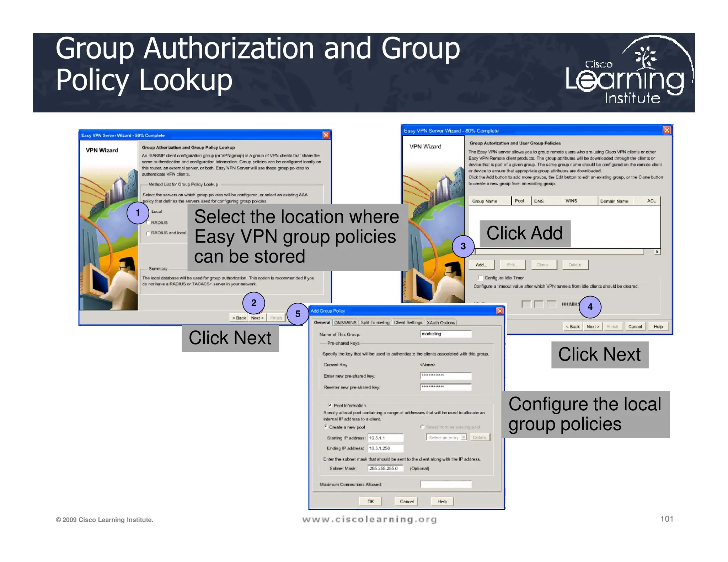Click < Back in the 50% Complete wizard
Screen dimensions: 728x562
coord(239,318)
